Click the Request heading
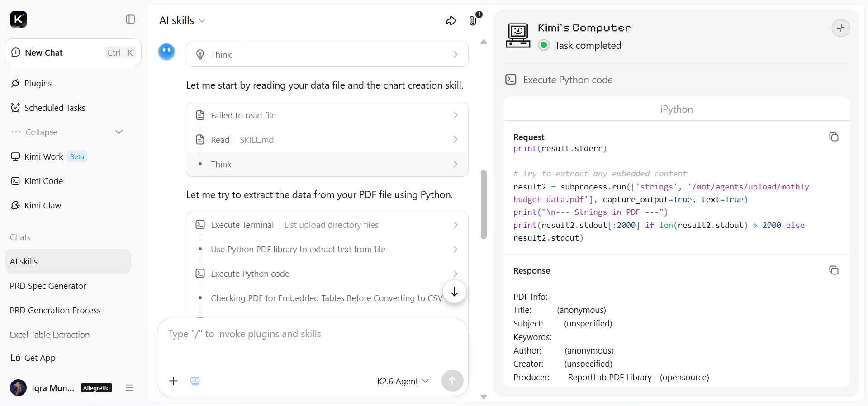This screenshot has width=868, height=406. click(529, 137)
